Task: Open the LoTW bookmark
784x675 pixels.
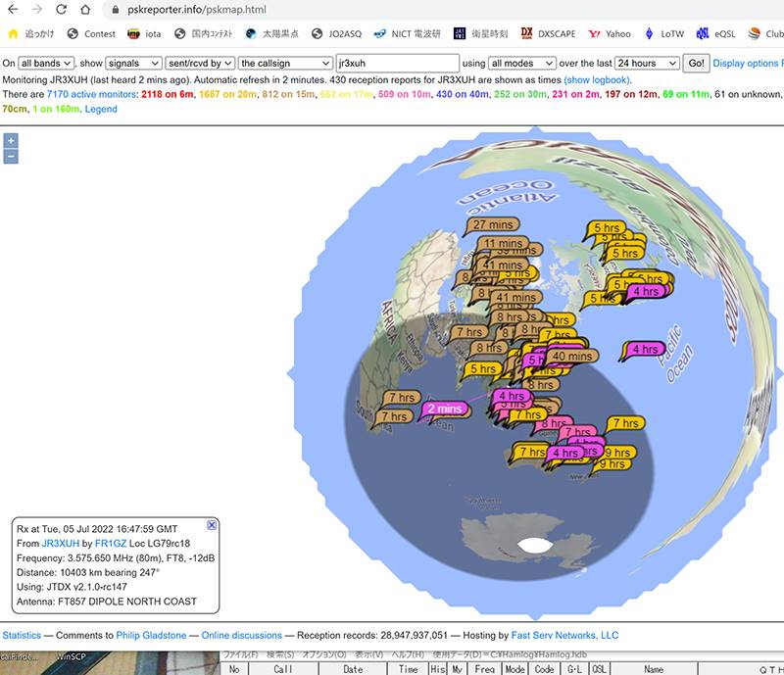Action: (x=663, y=33)
